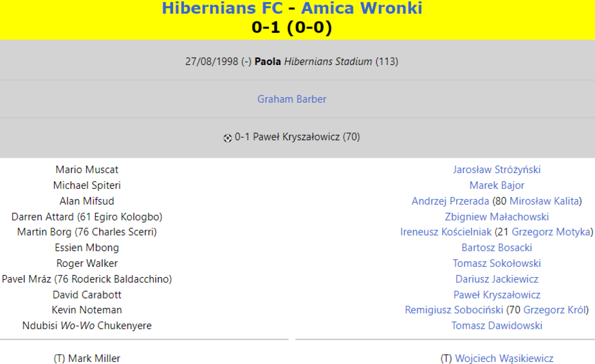
Task: Open Tomasz Sokołowski player page
Action: pos(496,263)
